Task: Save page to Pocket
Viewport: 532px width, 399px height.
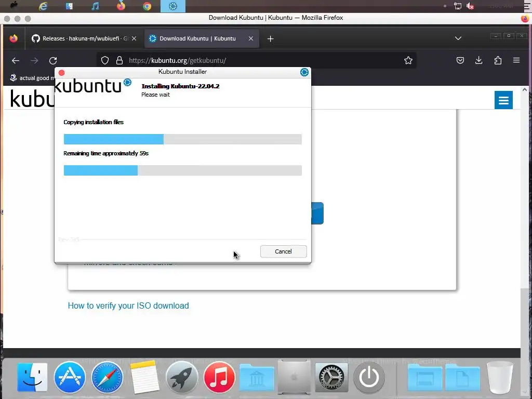Action: click(460, 60)
